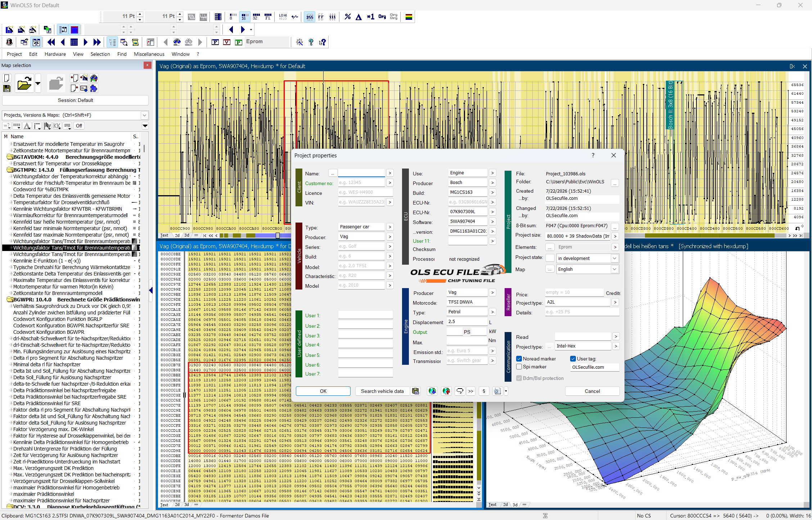Open the Window menu

[181, 54]
